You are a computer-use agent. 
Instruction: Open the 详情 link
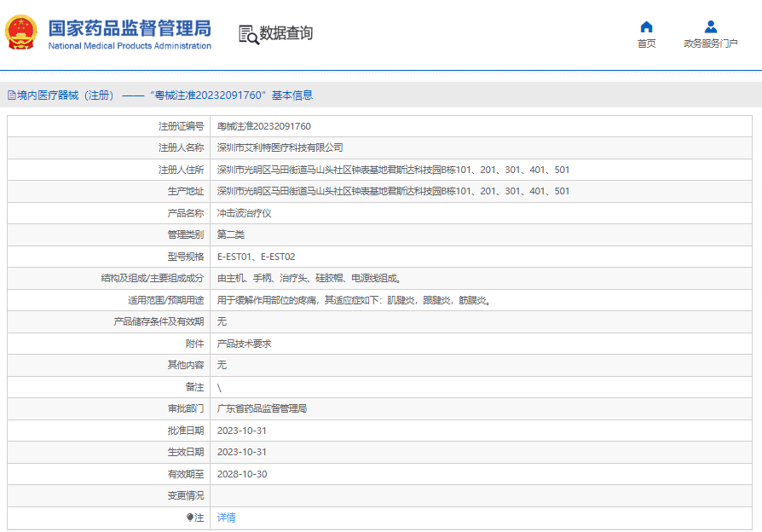coord(226,518)
